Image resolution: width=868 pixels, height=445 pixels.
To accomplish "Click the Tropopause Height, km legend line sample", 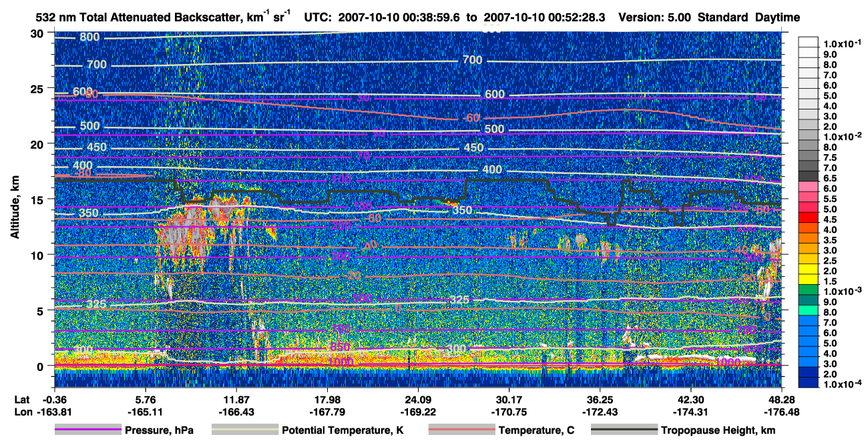I will pyautogui.click(x=625, y=430).
